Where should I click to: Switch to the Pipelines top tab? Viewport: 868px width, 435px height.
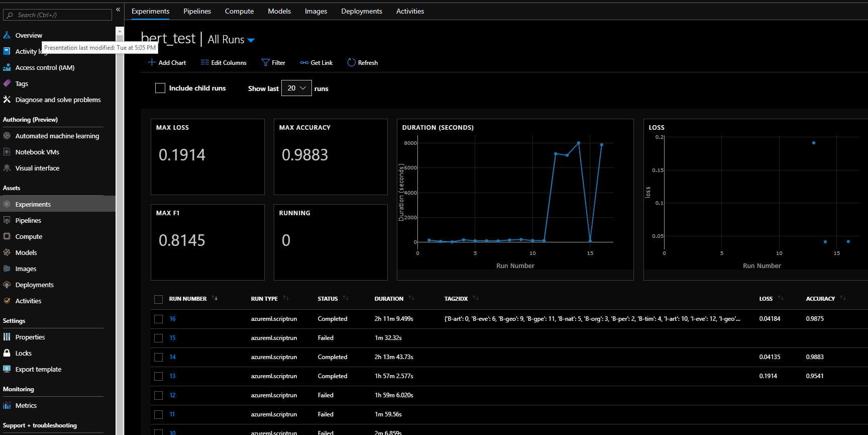(197, 11)
